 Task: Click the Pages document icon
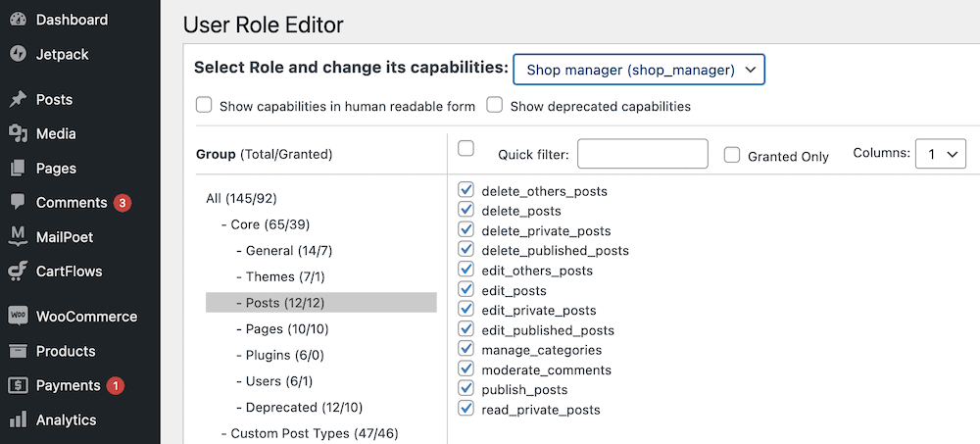click(18, 169)
